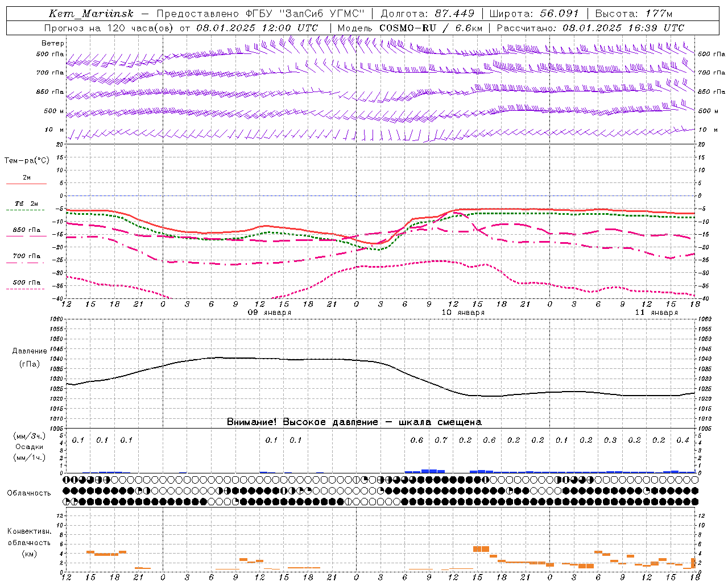Click the 0.3 precipitation value
Viewport: 728px width, 582px height.
click(x=610, y=440)
